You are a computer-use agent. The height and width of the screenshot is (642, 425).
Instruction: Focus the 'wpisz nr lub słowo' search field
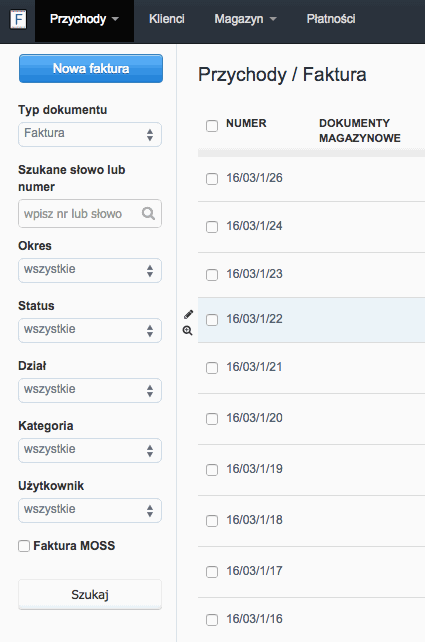point(90,213)
